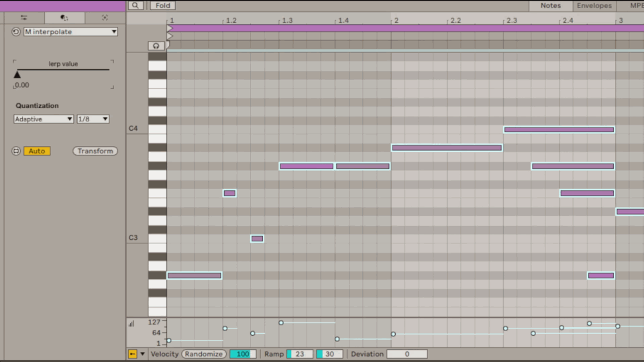Click the Deviation value field
Viewport: 644px width, 362px height.
(407, 354)
